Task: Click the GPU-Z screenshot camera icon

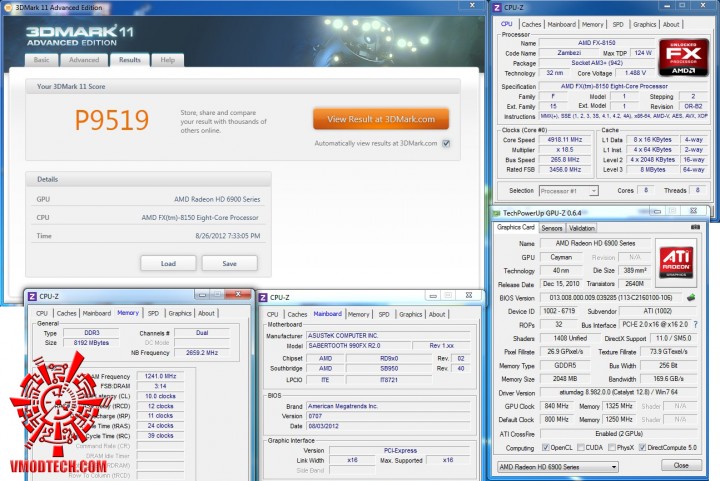Action: click(695, 227)
